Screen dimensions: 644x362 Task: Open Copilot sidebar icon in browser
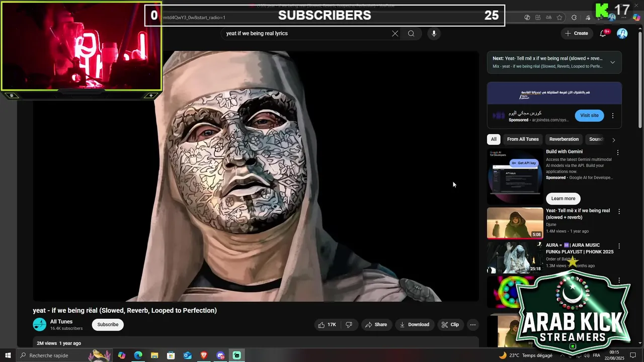tap(636, 18)
